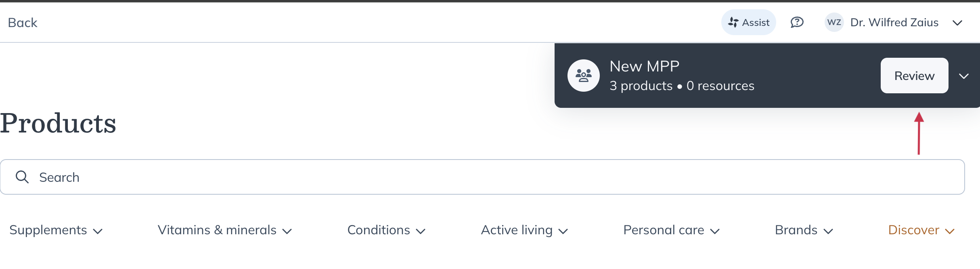
Task: Click the Dr. Wilfred Zaius name
Action: pos(894,23)
